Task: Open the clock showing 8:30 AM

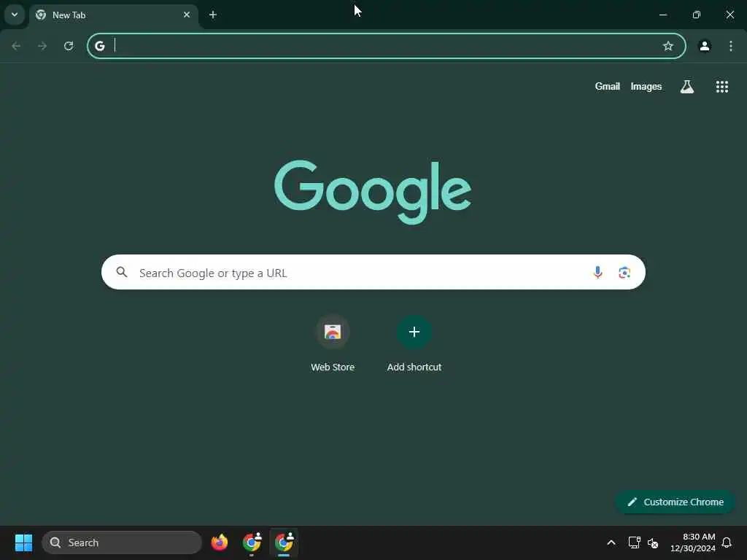Action: pos(693,542)
